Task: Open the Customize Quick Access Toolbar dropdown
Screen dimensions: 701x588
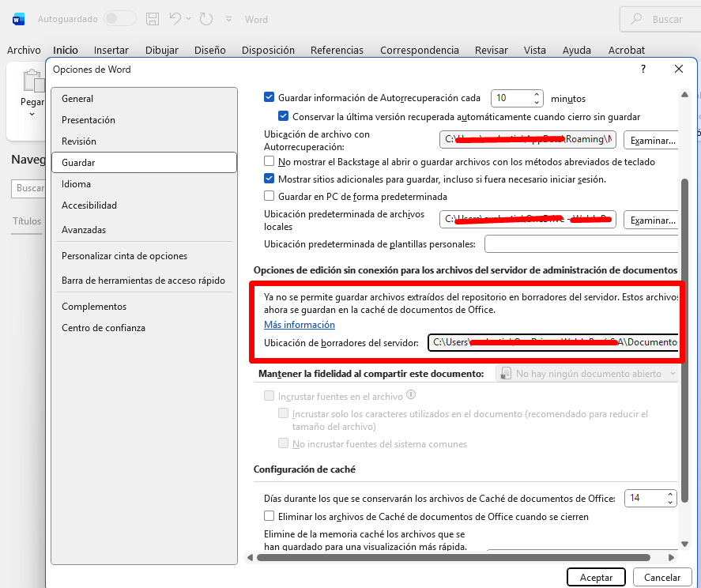Action: (228, 19)
